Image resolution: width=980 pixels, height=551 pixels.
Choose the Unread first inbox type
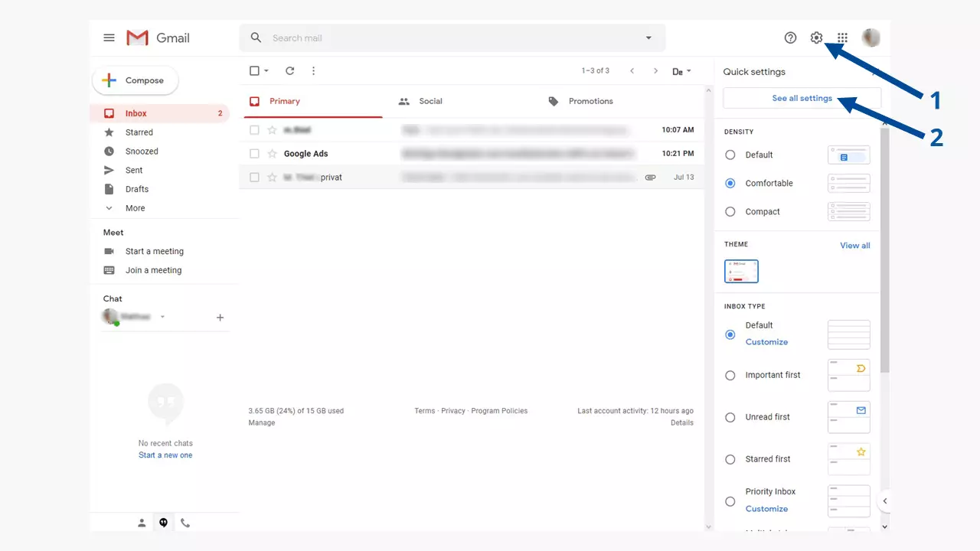click(730, 418)
